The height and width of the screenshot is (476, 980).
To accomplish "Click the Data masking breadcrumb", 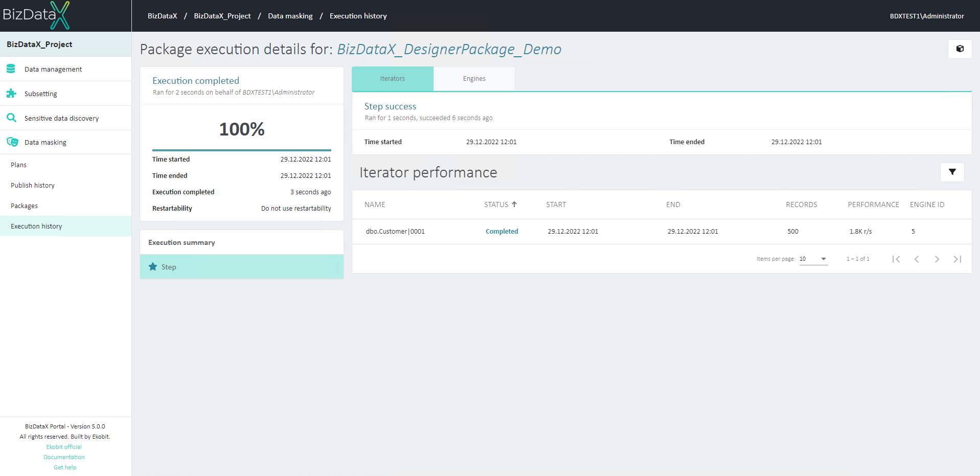I will coord(290,16).
